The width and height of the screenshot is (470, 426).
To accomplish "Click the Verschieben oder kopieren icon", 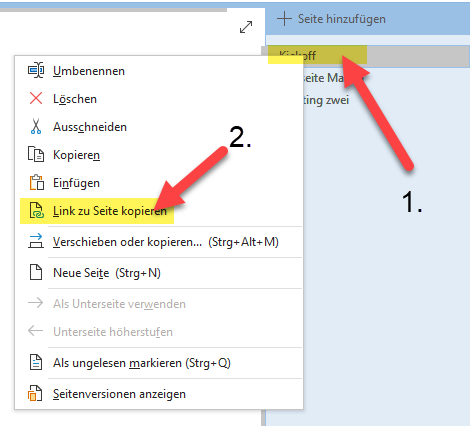I will tap(36, 241).
